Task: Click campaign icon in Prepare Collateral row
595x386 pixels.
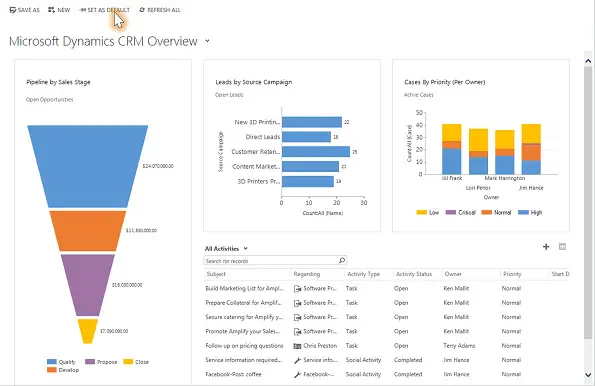Action: point(298,303)
